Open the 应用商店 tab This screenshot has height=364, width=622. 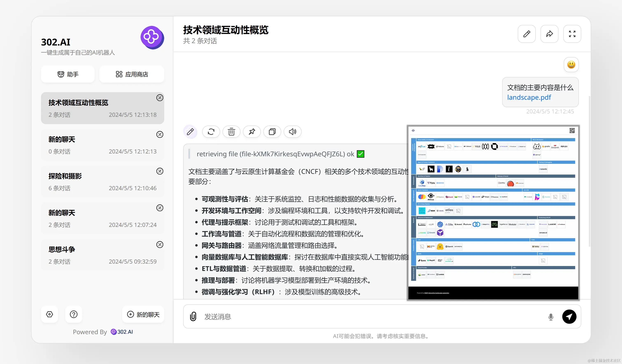tap(132, 74)
